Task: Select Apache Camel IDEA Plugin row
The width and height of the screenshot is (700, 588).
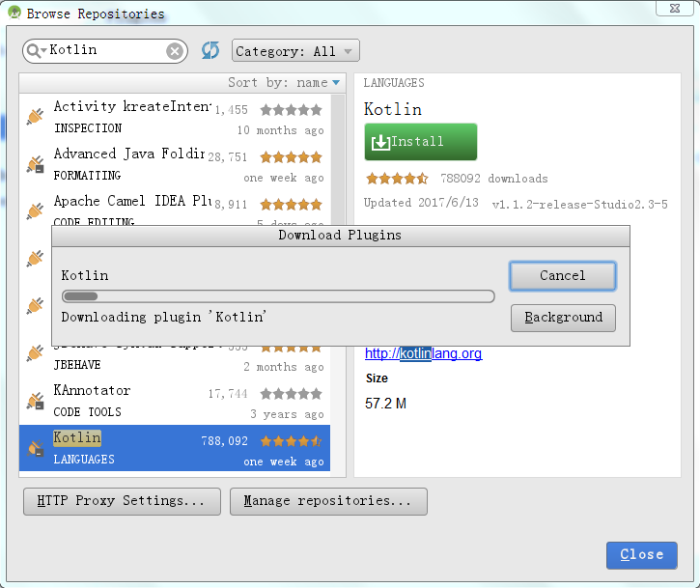Action: pyautogui.click(x=175, y=208)
